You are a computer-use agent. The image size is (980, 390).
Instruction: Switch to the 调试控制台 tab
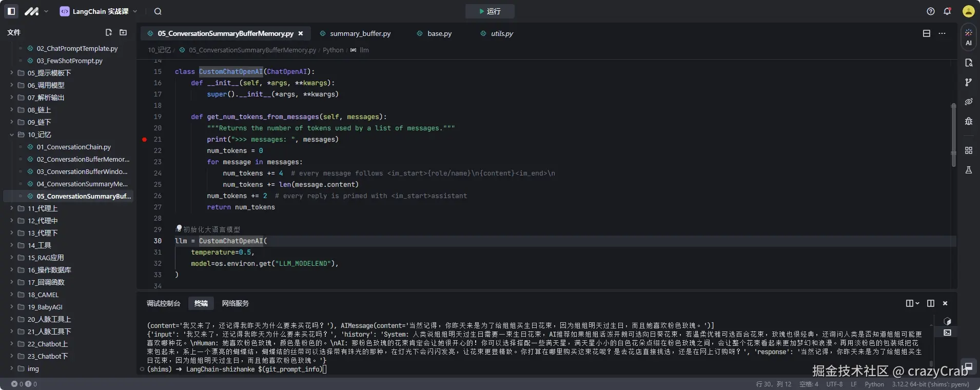163,303
